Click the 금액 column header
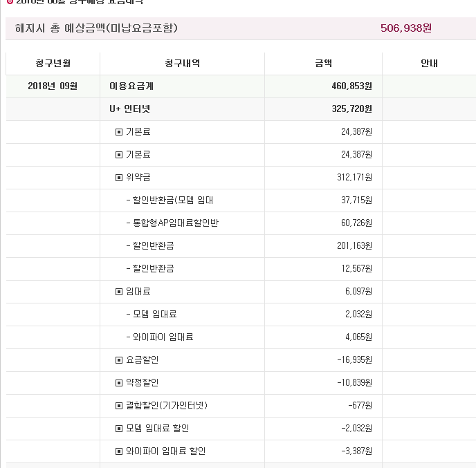Screen dimensions: 476x468 323,64
